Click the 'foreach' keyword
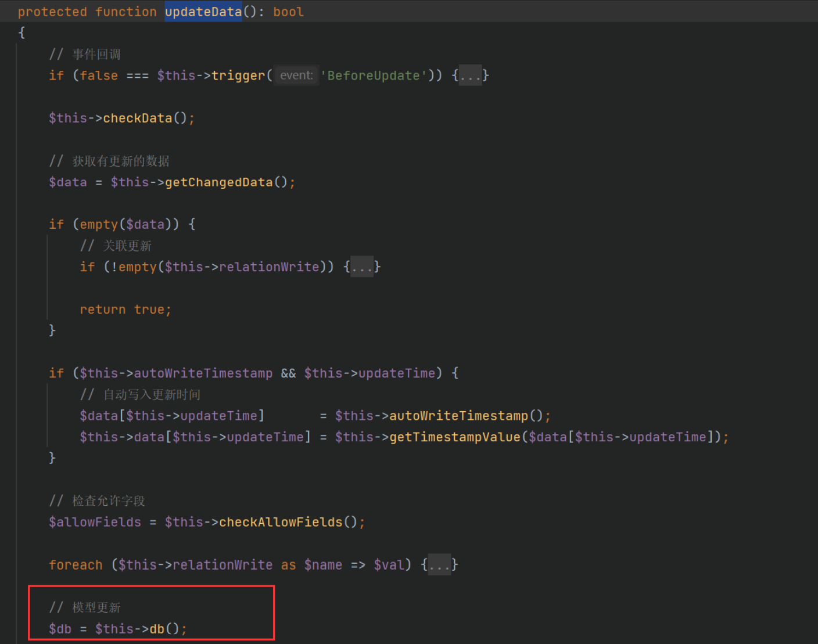Image resolution: width=818 pixels, height=644 pixels. click(76, 565)
